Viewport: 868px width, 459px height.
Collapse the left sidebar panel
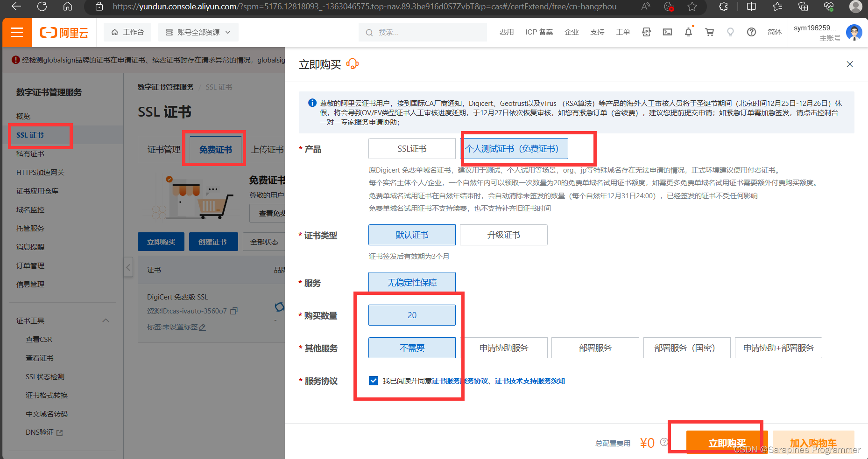pos(128,268)
